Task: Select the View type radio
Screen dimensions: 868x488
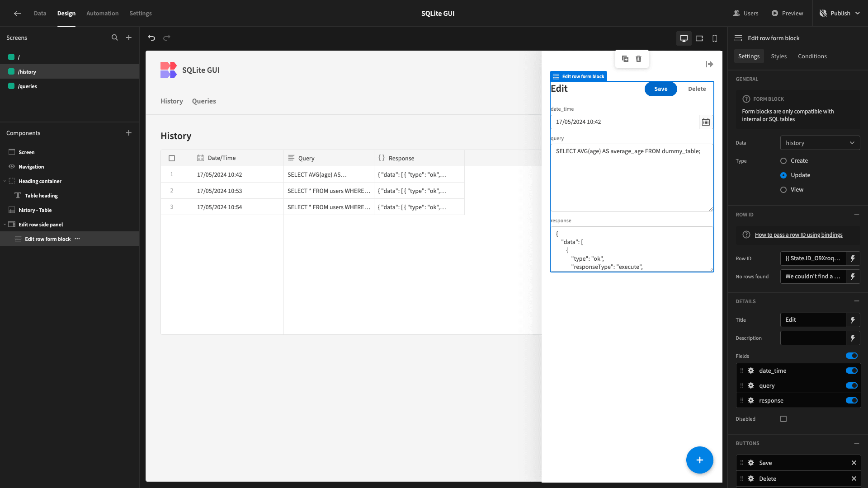Action: pyautogui.click(x=783, y=190)
